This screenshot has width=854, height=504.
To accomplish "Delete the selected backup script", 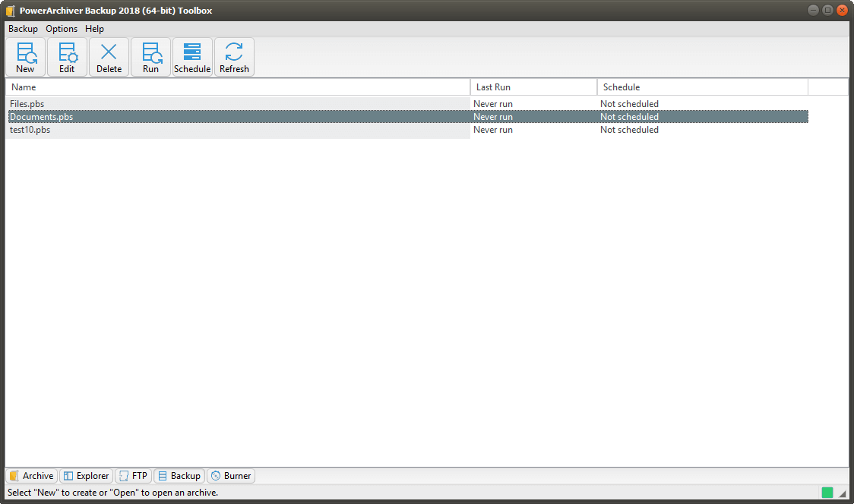I will coord(109,57).
